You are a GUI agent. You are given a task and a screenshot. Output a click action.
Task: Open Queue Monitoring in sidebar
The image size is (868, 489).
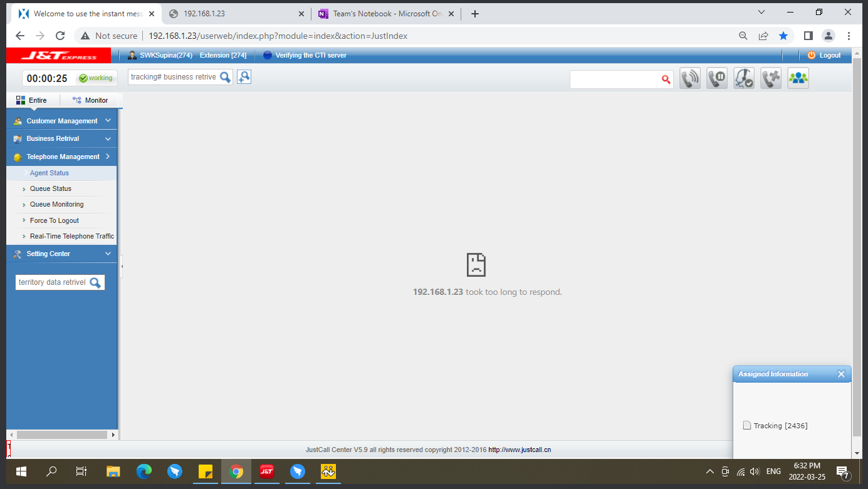(56, 204)
